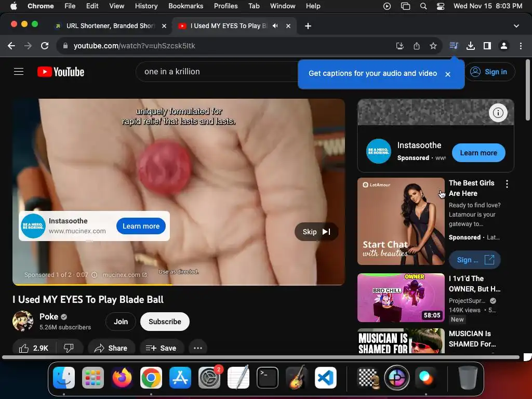Open options menu for The Best Girls ad
532x399 pixels.
507,184
